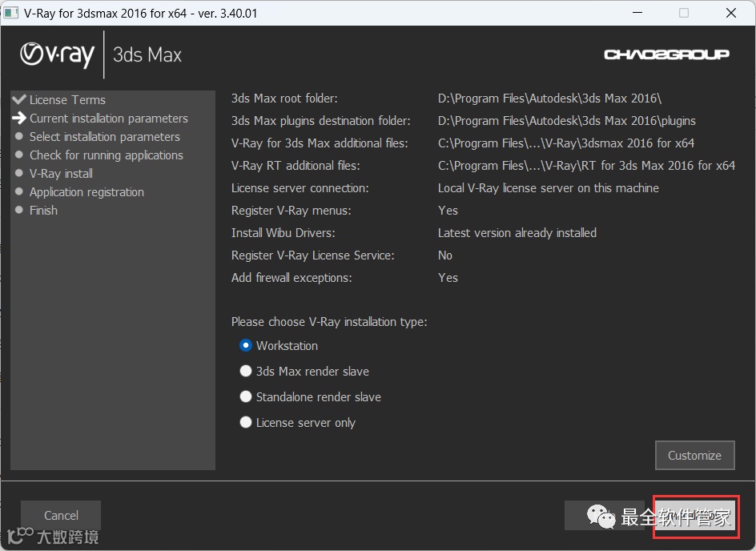Click the arrow beside Current installation parameters
The height and width of the screenshot is (551, 756).
click(x=19, y=118)
